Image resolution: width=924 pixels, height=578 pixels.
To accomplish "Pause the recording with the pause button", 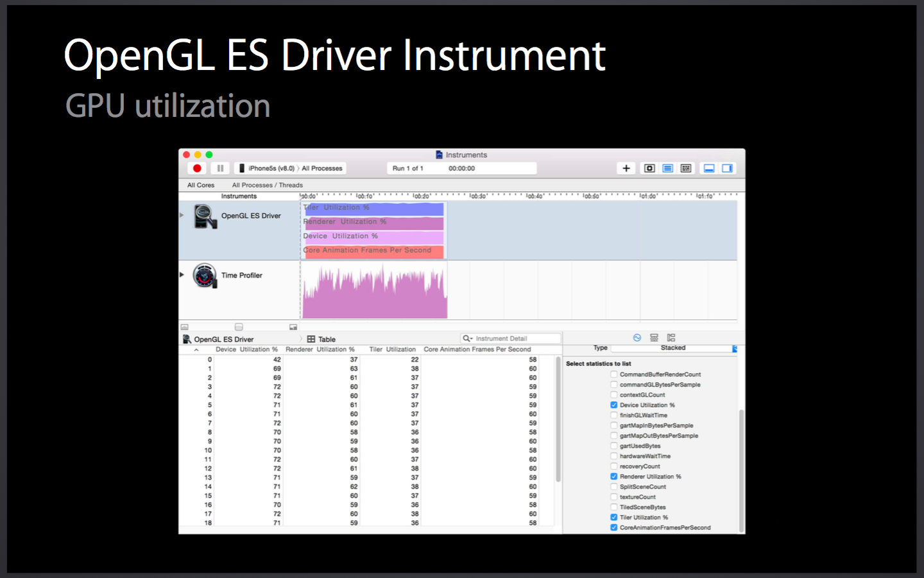I will coord(220,168).
